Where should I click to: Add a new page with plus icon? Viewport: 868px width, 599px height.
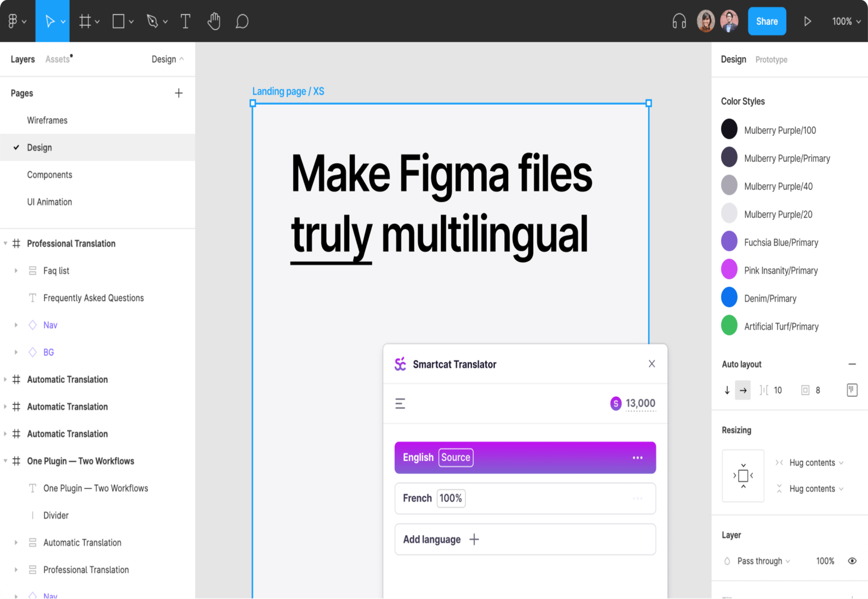tap(179, 93)
